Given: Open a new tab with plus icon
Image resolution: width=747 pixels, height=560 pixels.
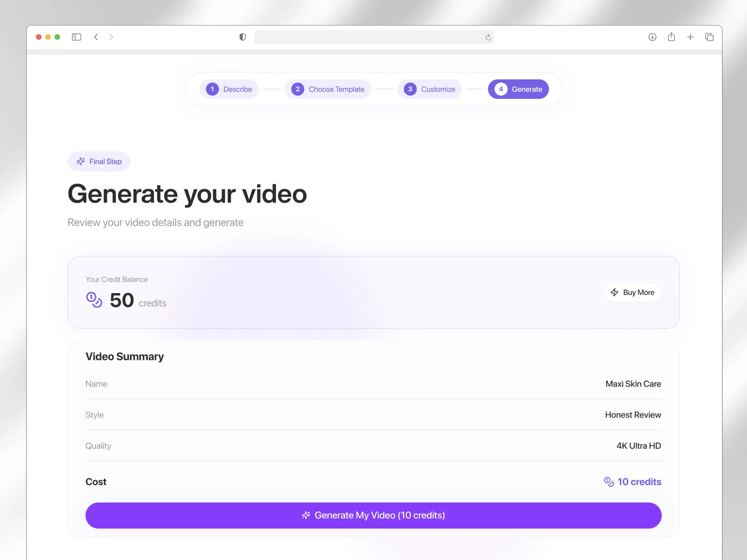Looking at the screenshot, I should point(690,37).
